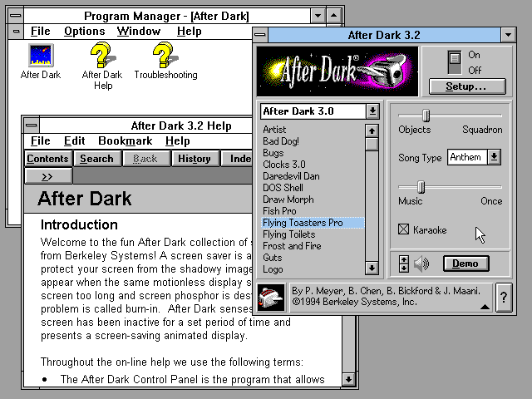Open Program Manager File menu
532x399 pixels.
(x=41, y=32)
